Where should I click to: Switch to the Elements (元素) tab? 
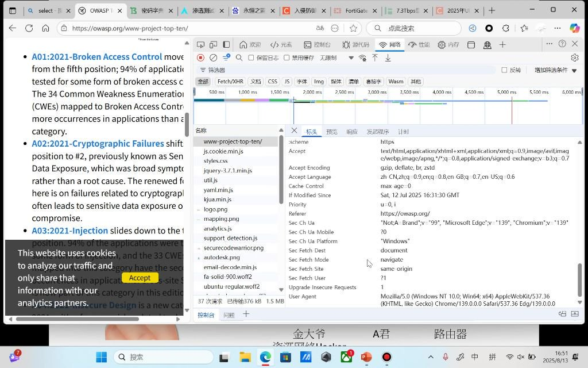[281, 45]
